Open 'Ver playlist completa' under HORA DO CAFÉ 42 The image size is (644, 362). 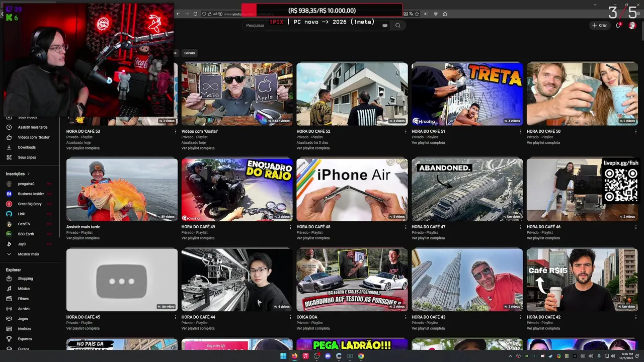coord(543,328)
